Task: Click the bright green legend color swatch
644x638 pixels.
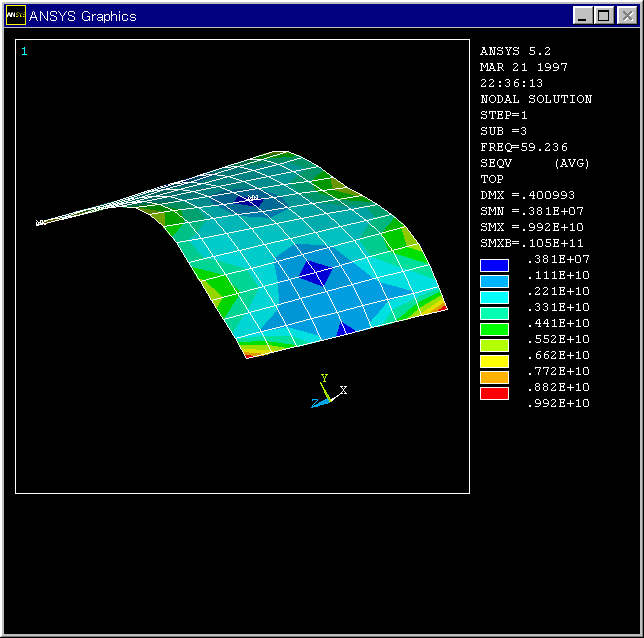Action: coord(494,330)
